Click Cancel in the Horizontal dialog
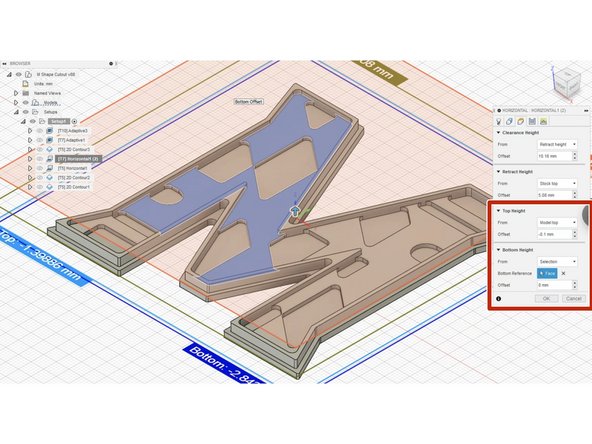The width and height of the screenshot is (592, 444). (x=574, y=299)
